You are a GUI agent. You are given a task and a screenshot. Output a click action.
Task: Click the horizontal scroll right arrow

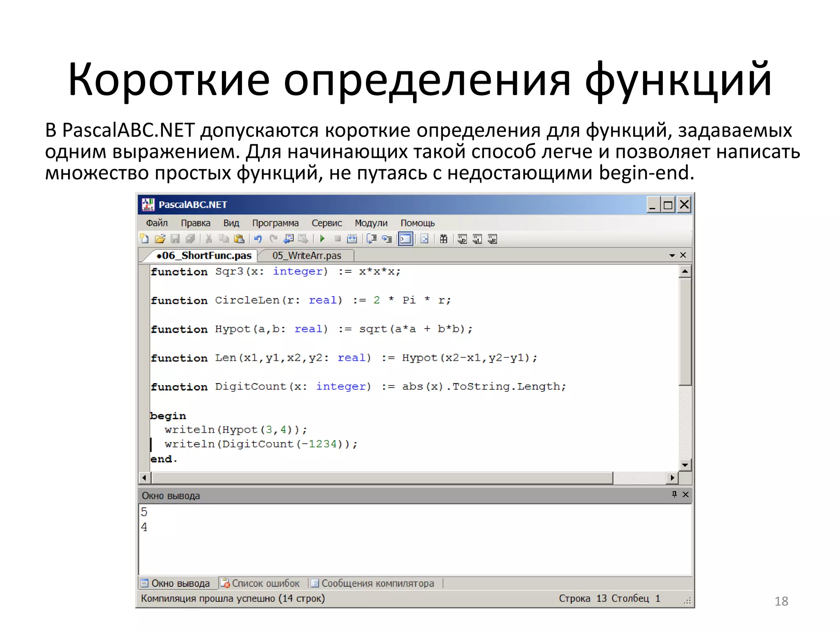[672, 478]
